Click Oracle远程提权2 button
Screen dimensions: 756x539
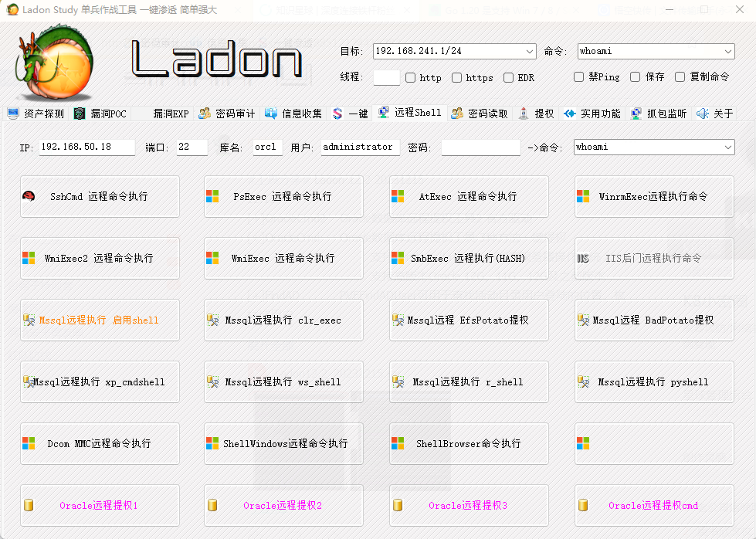(283, 505)
